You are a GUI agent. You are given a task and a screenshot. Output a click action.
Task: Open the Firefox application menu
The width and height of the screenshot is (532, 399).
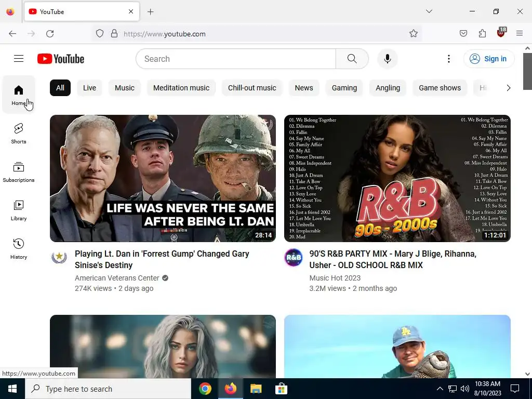click(x=520, y=34)
